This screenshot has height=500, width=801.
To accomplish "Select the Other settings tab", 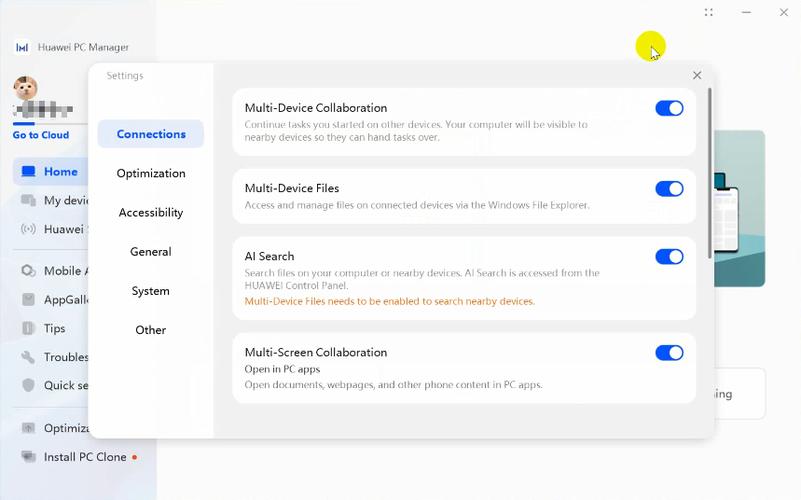I will click(x=151, y=330).
